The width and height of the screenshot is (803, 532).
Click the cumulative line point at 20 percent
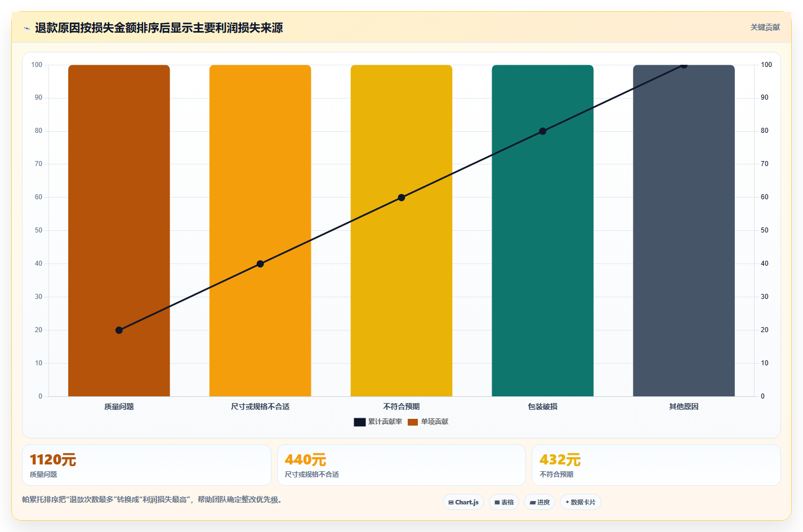(119, 330)
